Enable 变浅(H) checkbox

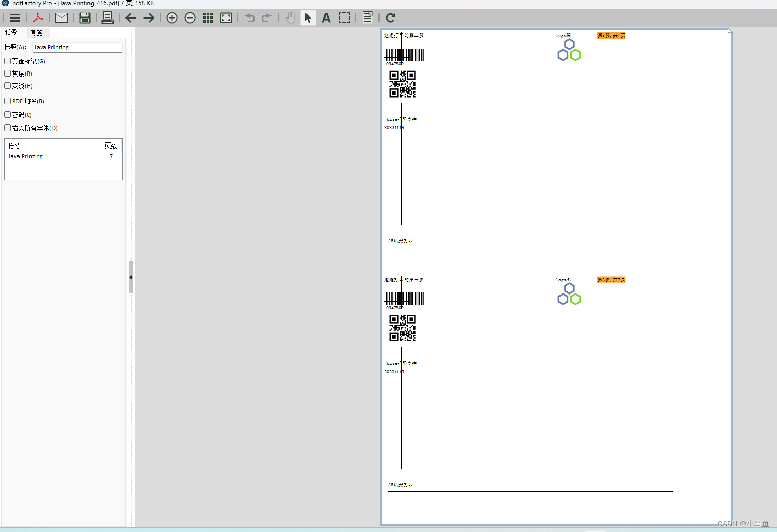point(8,85)
